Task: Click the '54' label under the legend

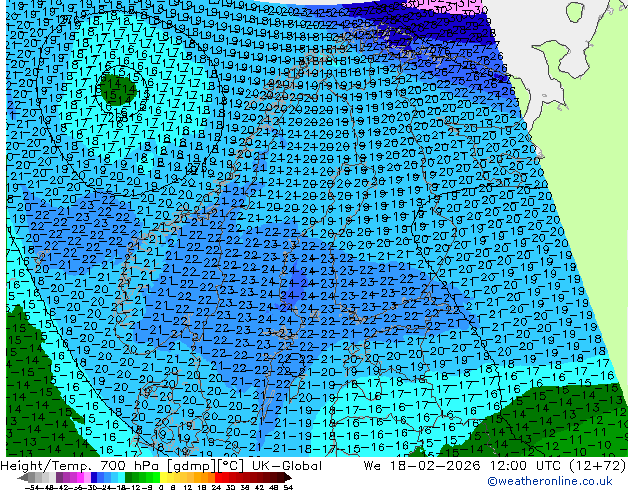Action: pos(288,487)
